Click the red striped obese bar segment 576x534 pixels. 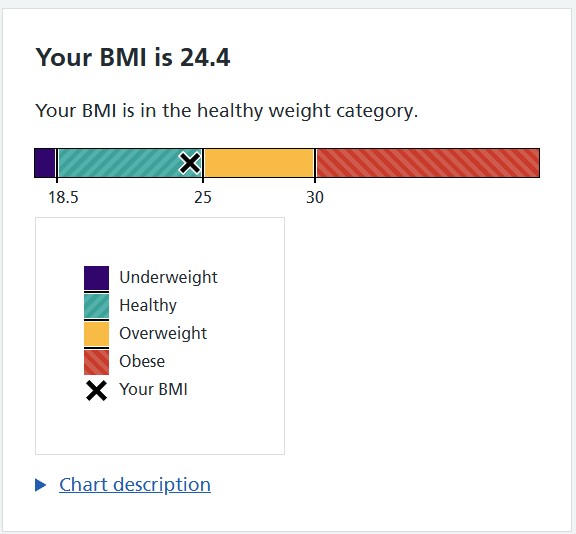(x=428, y=163)
